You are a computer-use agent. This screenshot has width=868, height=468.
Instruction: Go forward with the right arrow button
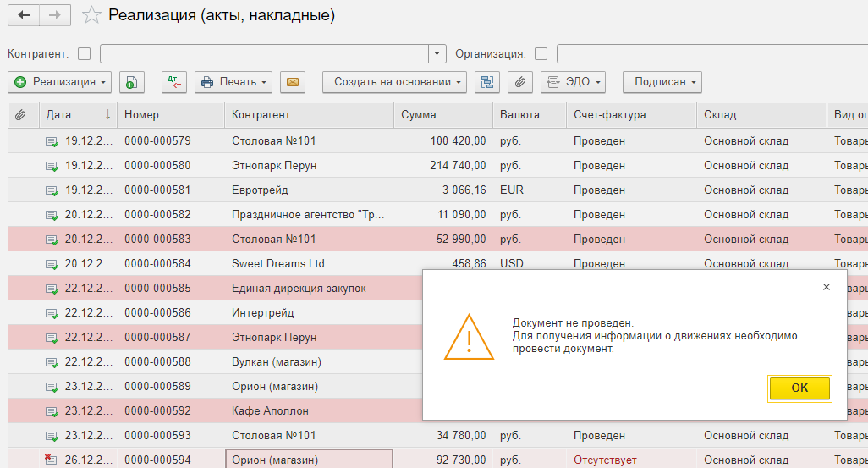tap(55, 15)
